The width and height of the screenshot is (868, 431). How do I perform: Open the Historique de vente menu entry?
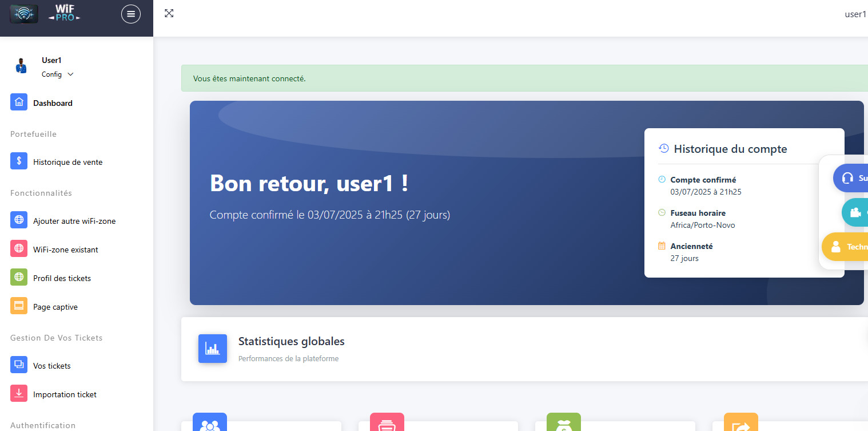[68, 161]
